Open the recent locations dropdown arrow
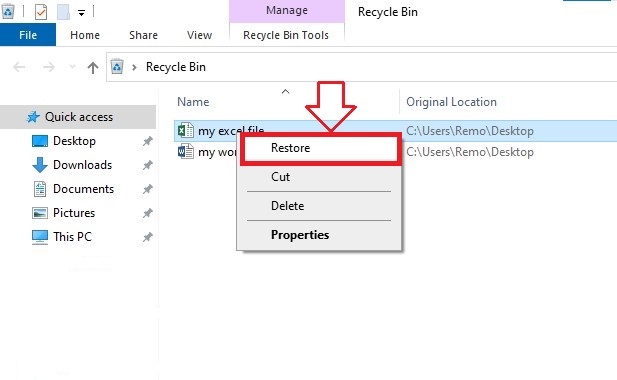Image resolution: width=617 pixels, height=380 pixels. click(72, 67)
